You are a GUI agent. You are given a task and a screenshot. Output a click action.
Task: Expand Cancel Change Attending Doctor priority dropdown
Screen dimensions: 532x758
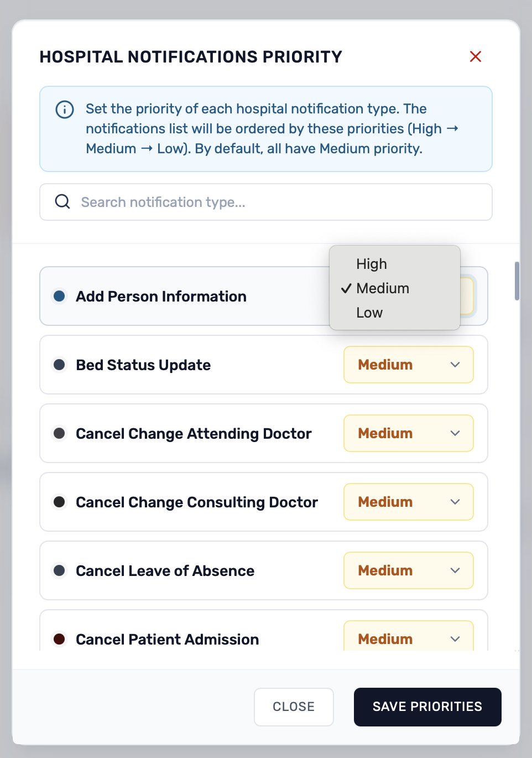point(409,433)
